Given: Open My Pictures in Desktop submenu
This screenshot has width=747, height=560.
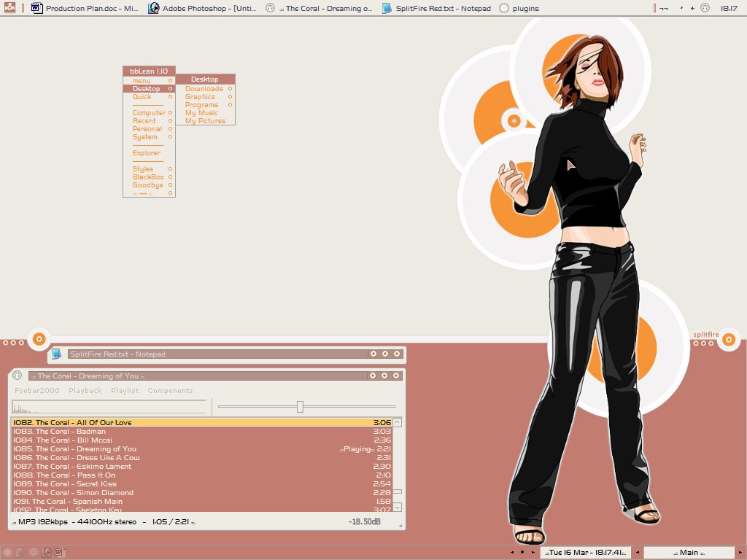Looking at the screenshot, I should (x=205, y=121).
